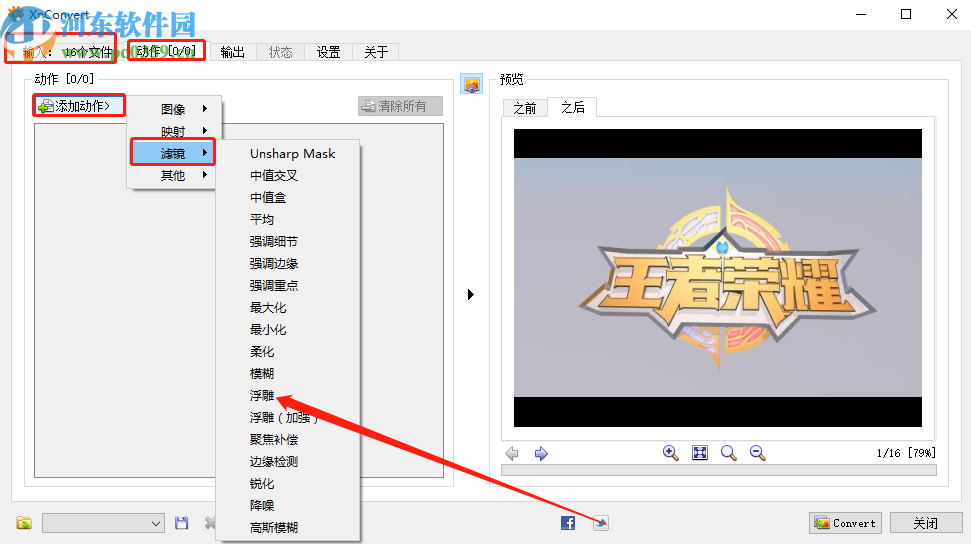971x544 pixels.
Task: Choose the 柔化 filter
Action: pos(261,351)
